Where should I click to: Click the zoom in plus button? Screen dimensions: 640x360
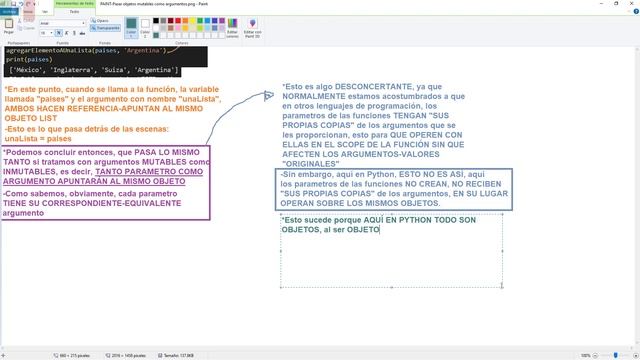(636, 356)
